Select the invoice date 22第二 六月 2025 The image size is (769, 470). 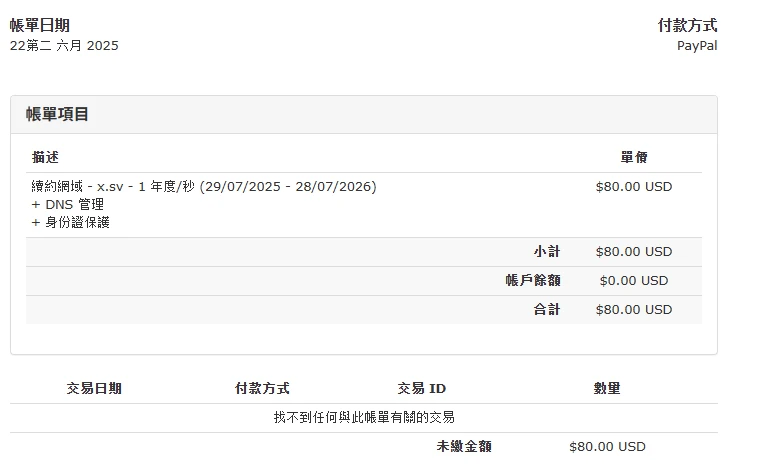pyautogui.click(x=64, y=46)
